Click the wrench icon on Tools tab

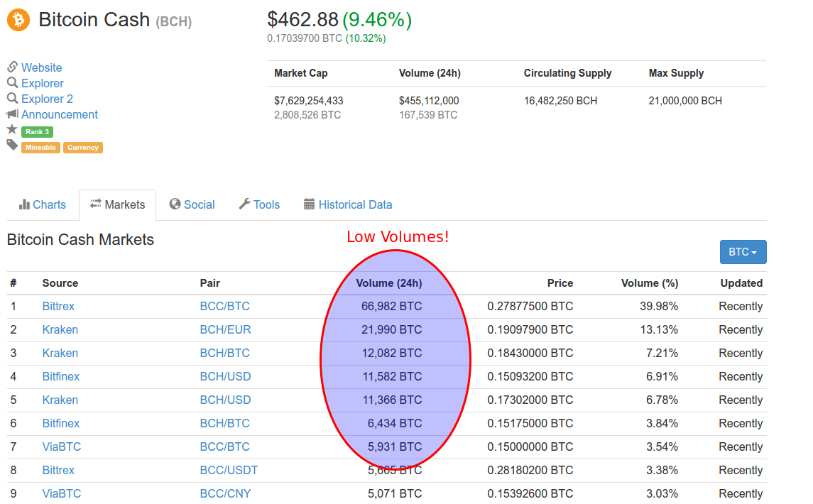pyautogui.click(x=244, y=204)
